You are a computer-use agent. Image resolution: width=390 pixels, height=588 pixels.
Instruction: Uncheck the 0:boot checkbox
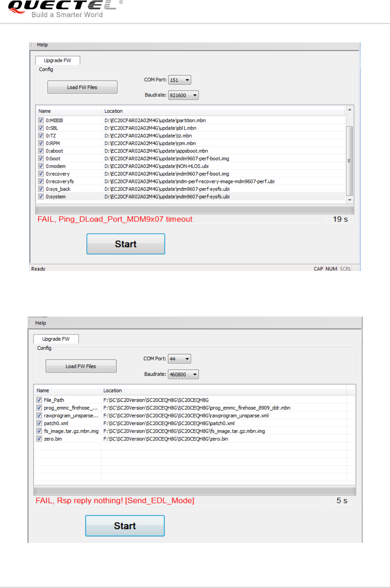click(41, 158)
